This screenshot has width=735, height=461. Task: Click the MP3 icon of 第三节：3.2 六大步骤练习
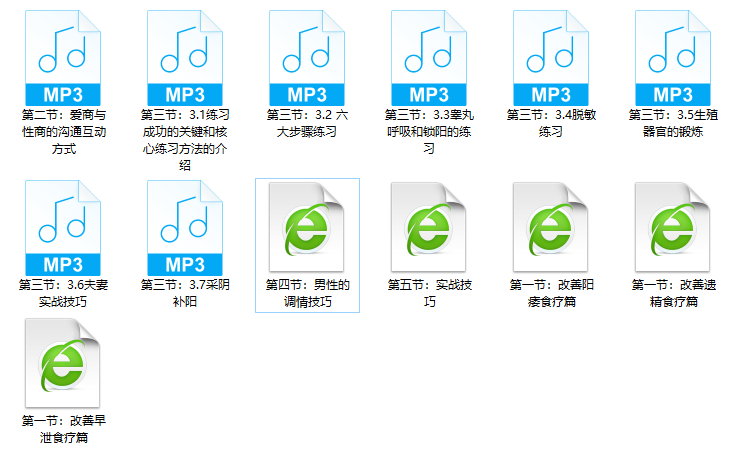pos(307,58)
